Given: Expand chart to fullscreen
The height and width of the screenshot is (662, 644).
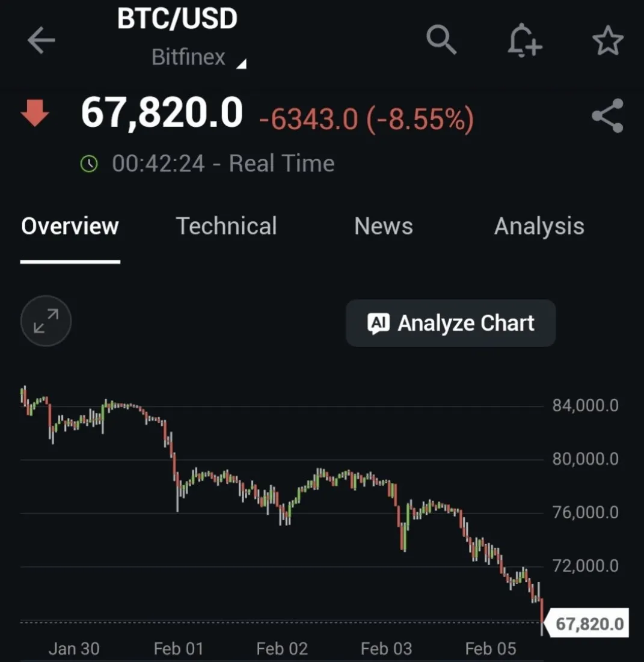Looking at the screenshot, I should click(x=46, y=322).
